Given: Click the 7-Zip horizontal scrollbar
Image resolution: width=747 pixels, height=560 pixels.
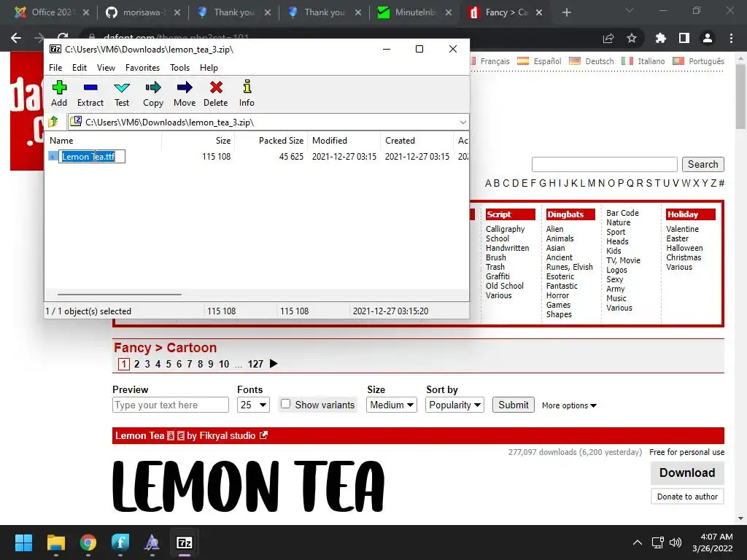Looking at the screenshot, I should coord(119,295).
